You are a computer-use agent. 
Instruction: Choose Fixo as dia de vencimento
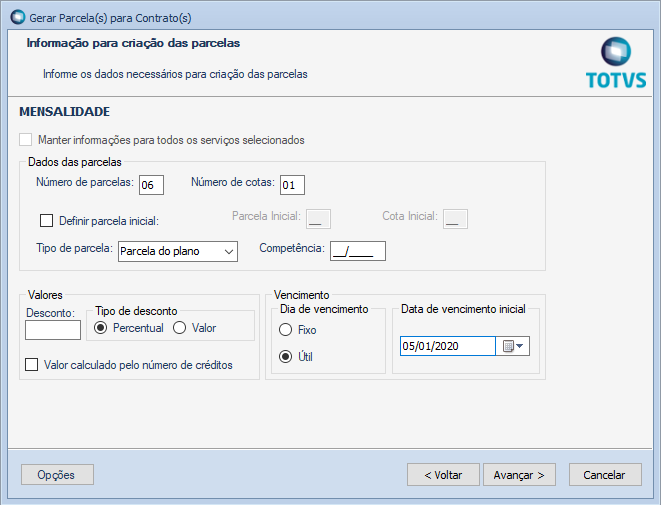(285, 330)
